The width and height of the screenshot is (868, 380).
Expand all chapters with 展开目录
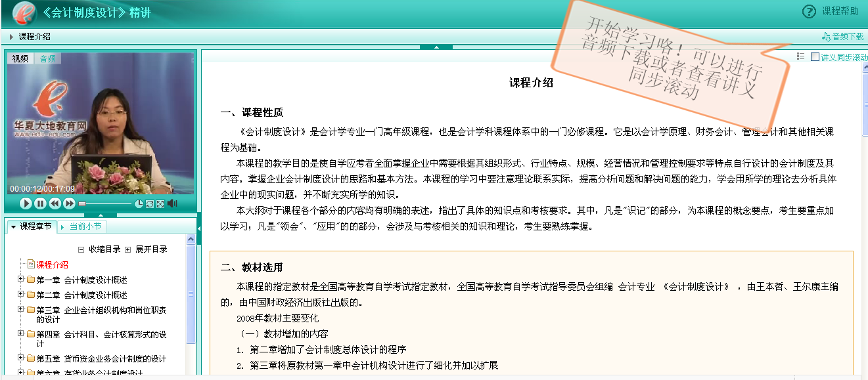pos(128,249)
